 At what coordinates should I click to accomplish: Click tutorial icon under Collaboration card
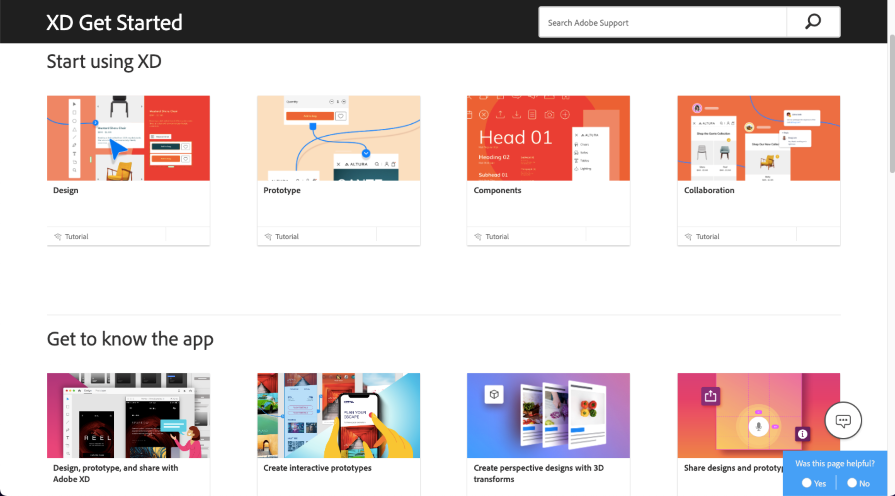click(x=688, y=237)
